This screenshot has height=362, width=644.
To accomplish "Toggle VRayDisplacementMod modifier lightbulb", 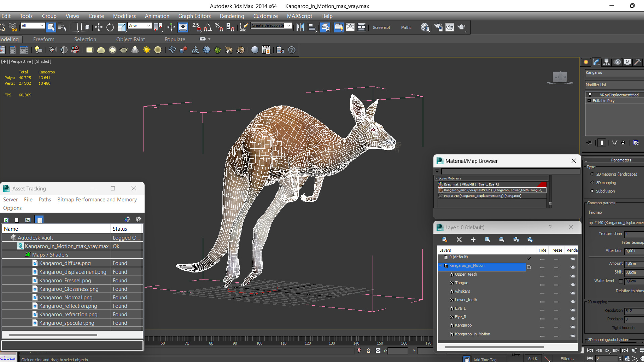I will (590, 95).
